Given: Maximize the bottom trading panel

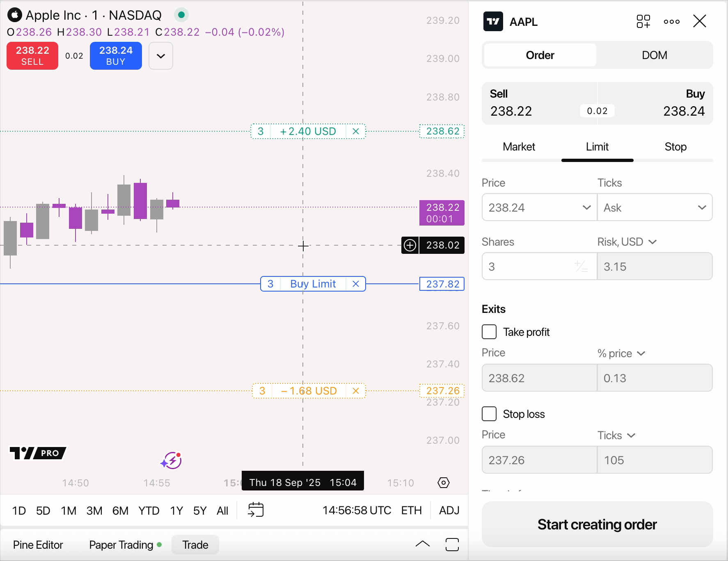Looking at the screenshot, I should (452, 545).
